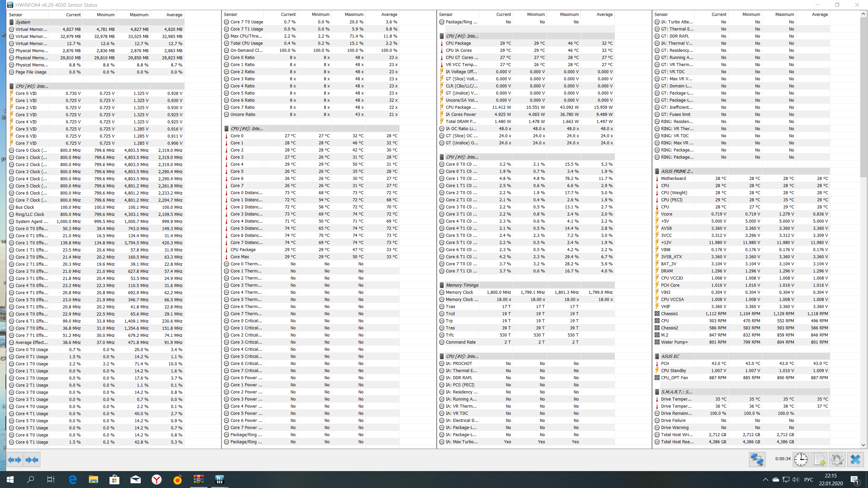Open sensor settings with the gear button

point(837,460)
